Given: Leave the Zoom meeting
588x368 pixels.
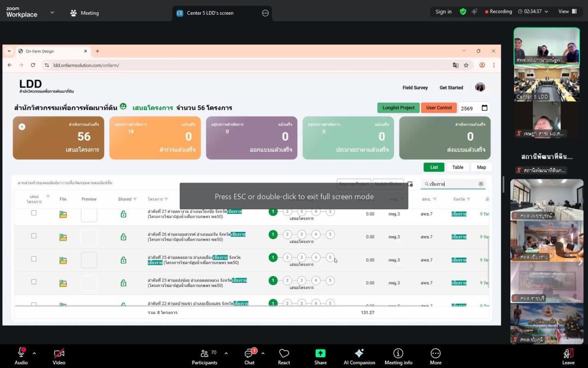Looking at the screenshot, I should 568,356.
